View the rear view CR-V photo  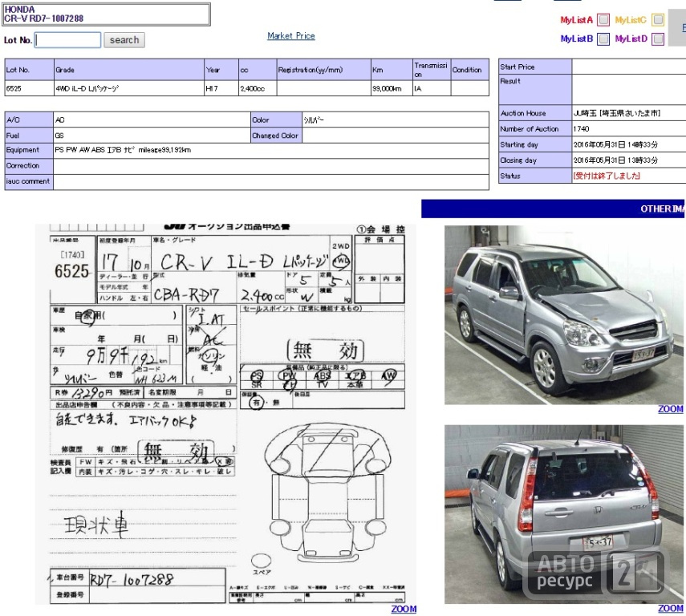[564, 514]
